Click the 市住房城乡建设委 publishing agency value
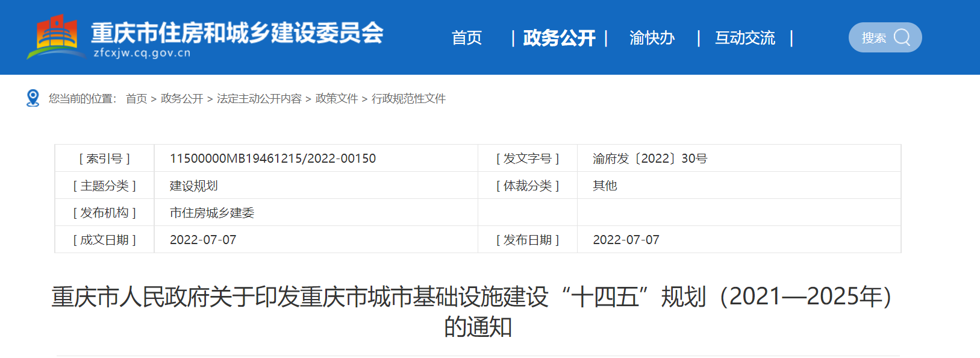The width and height of the screenshot is (980, 358). pyautogui.click(x=212, y=213)
